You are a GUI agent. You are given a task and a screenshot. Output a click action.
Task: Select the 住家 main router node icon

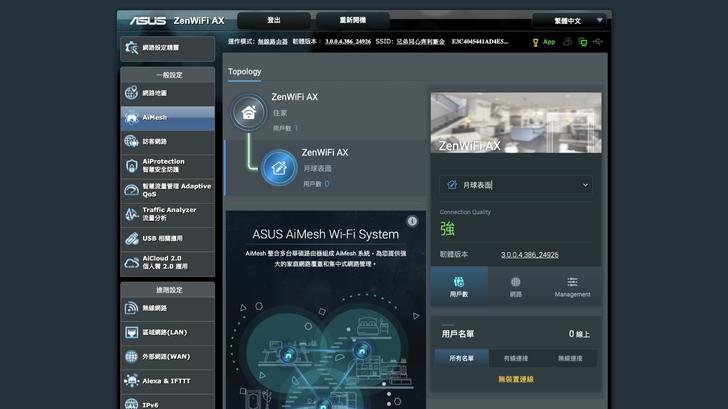click(x=249, y=112)
